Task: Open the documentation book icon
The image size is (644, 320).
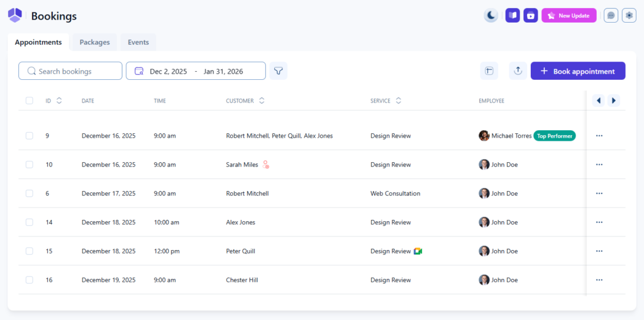Action: point(513,16)
